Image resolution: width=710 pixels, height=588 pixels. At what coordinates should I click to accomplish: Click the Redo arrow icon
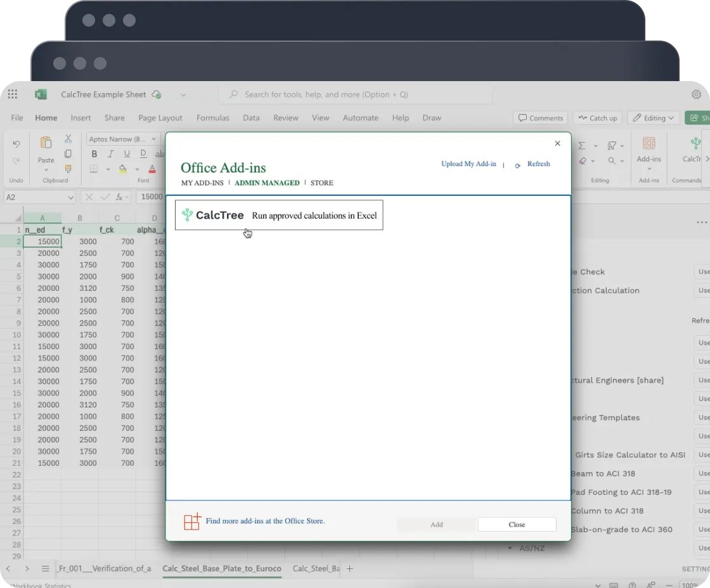pos(16,161)
